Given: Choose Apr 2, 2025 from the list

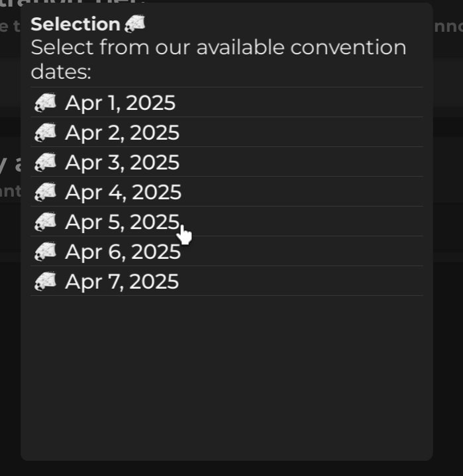Looking at the screenshot, I should click(122, 132).
